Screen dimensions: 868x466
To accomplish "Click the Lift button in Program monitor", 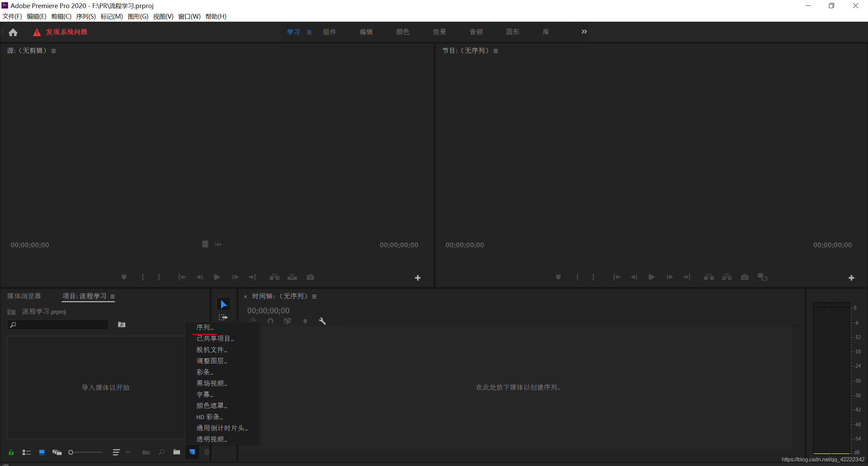I will click(x=709, y=277).
